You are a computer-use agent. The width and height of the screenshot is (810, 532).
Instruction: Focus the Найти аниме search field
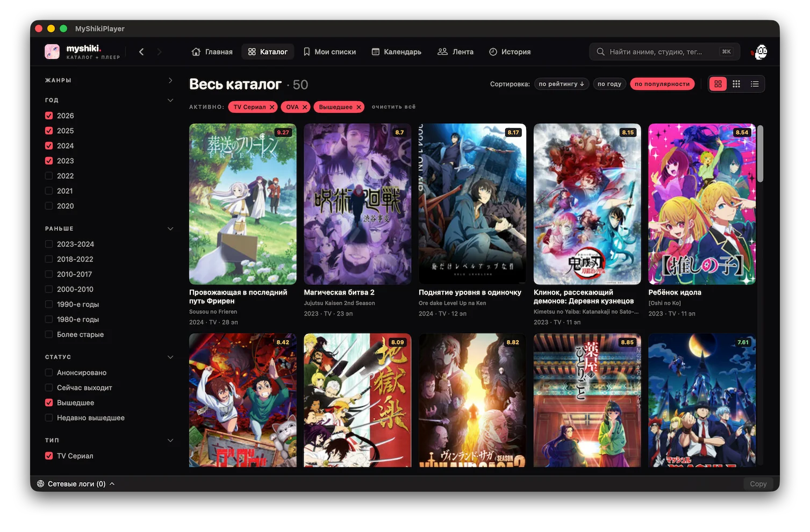[x=664, y=52]
